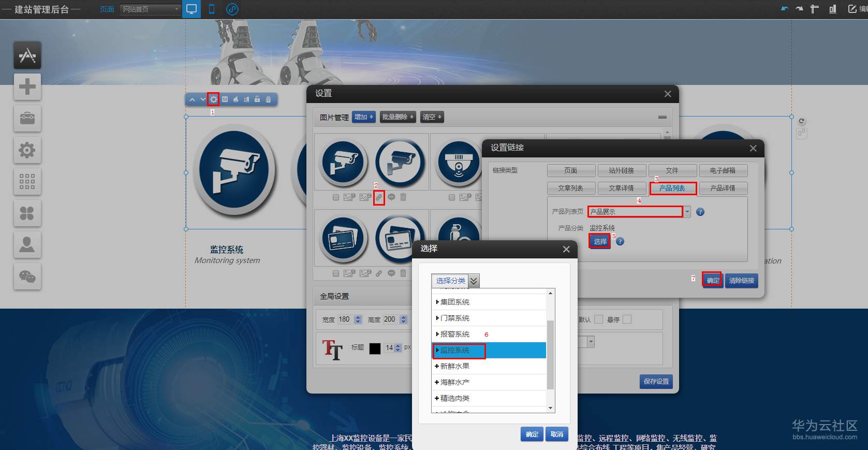Click the link icon under the credit card image
The height and width of the screenshot is (450, 868).
[x=379, y=273]
